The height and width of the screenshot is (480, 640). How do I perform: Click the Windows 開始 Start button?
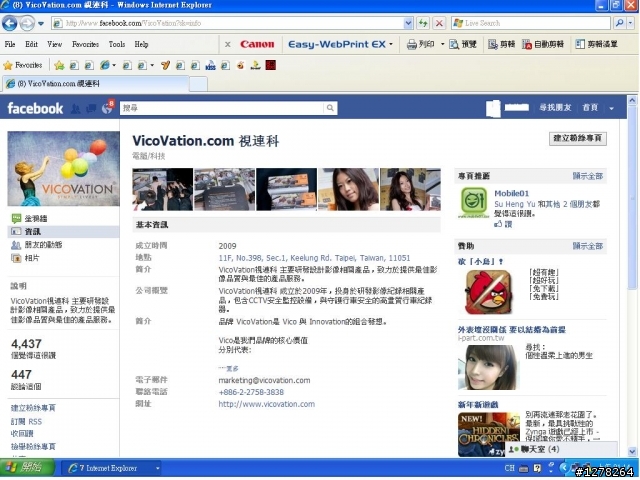27,467
